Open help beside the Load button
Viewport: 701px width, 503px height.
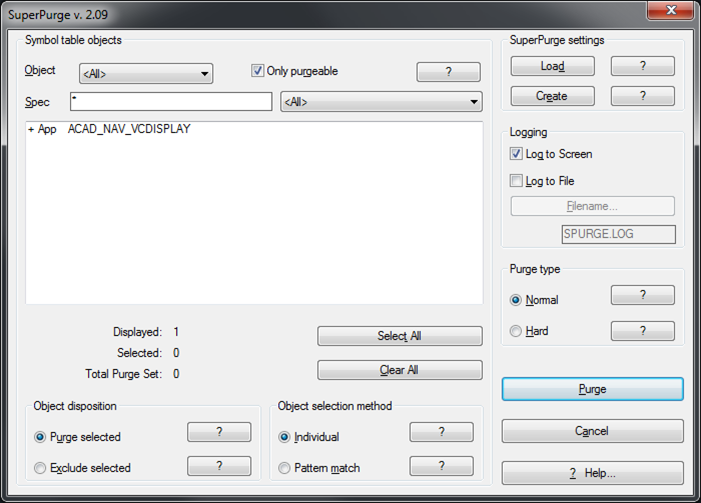[643, 66]
